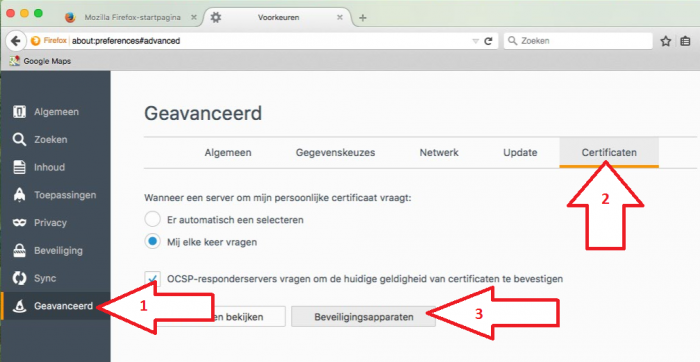Switch to Netwerk sub-tab

[439, 153]
